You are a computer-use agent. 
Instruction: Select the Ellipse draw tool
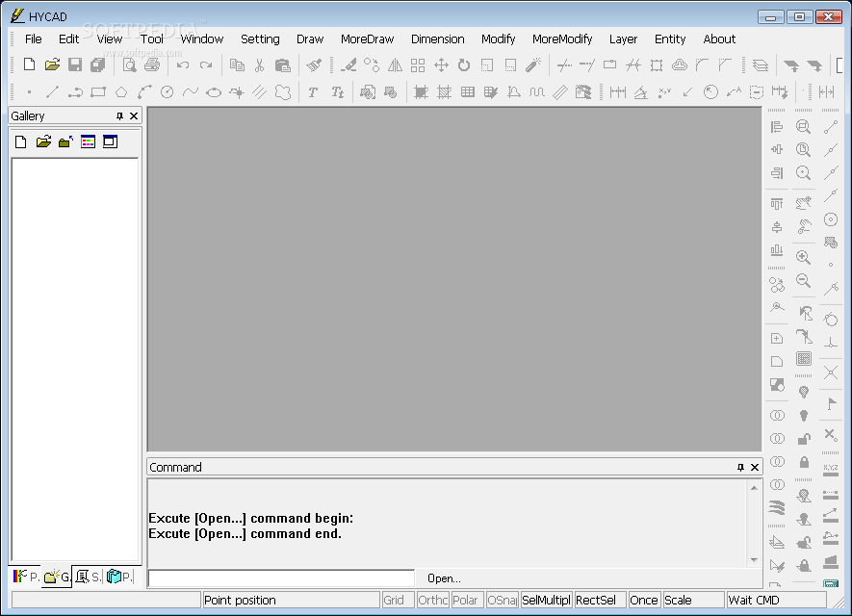coord(214,91)
